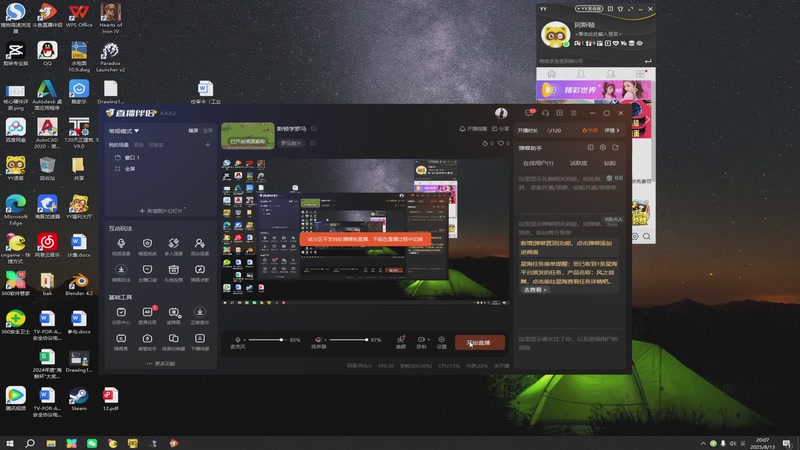
Task: Click the 开播提醒 button
Action: point(473,129)
